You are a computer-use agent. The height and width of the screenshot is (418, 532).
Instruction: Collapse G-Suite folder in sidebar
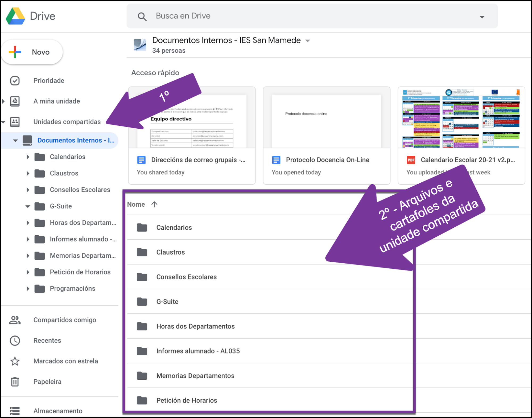[x=28, y=206]
